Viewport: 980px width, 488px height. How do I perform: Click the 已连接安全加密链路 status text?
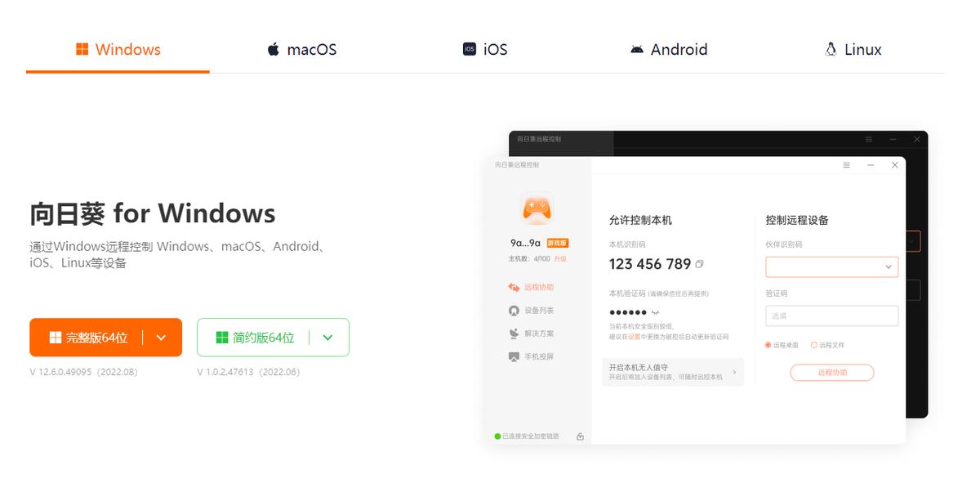coord(531,437)
